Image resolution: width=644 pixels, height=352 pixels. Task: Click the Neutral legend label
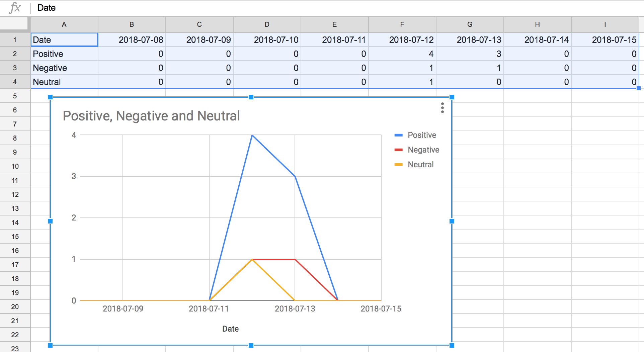click(x=420, y=165)
